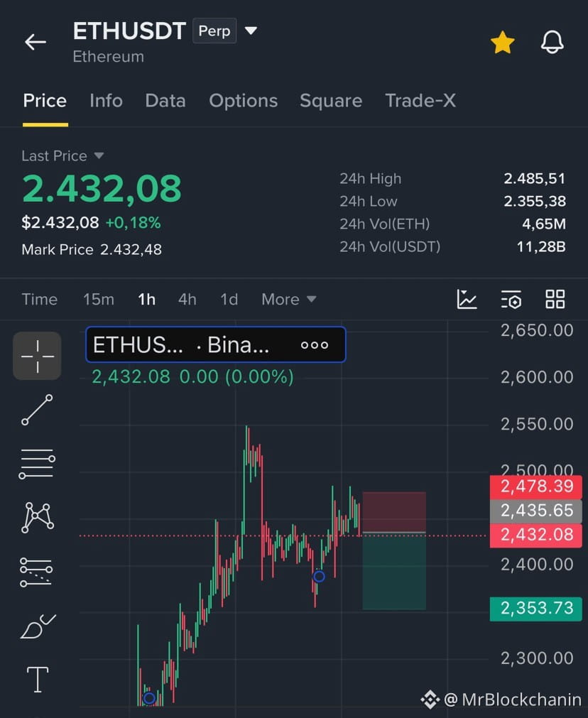The width and height of the screenshot is (588, 718).
Task: Open the Trade-X tab
Action: (420, 101)
